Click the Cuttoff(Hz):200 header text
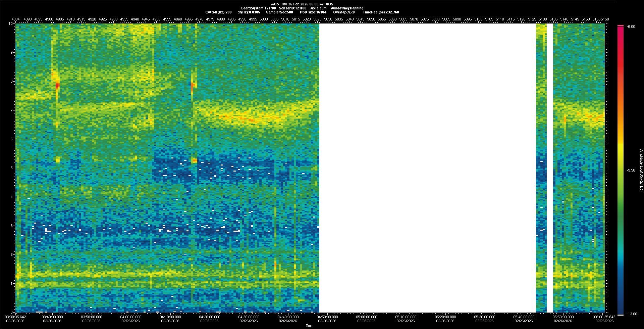Viewport: 644px width, 329px height. (x=218, y=12)
